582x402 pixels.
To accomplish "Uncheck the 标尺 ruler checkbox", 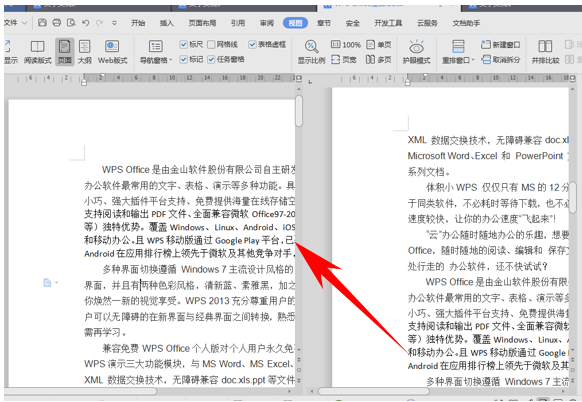I will point(183,45).
